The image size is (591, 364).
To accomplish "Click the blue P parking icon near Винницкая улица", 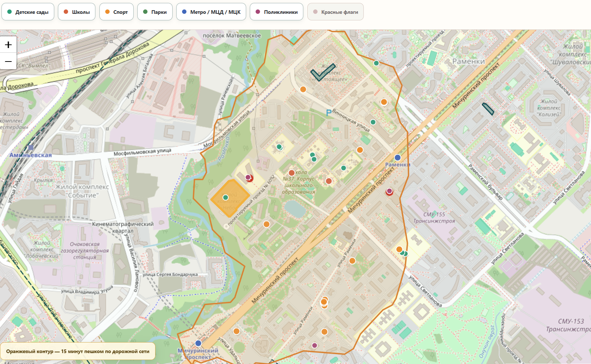I will pos(329,113).
